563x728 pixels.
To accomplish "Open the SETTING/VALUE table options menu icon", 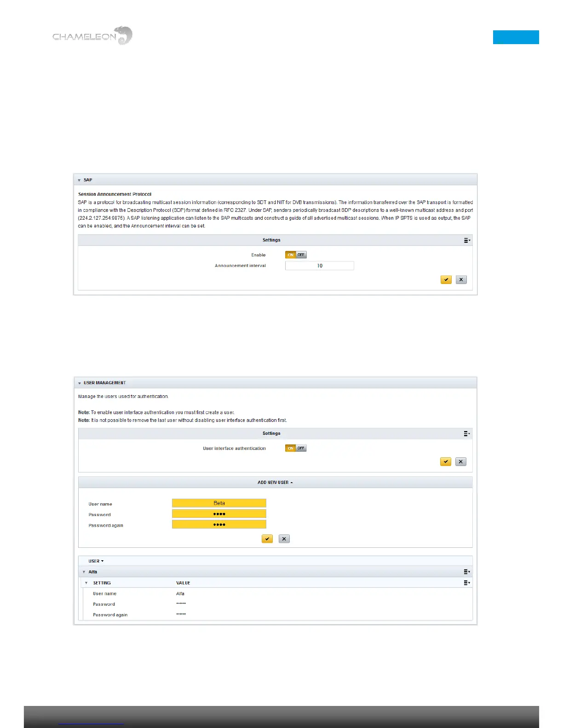I will tap(467, 583).
